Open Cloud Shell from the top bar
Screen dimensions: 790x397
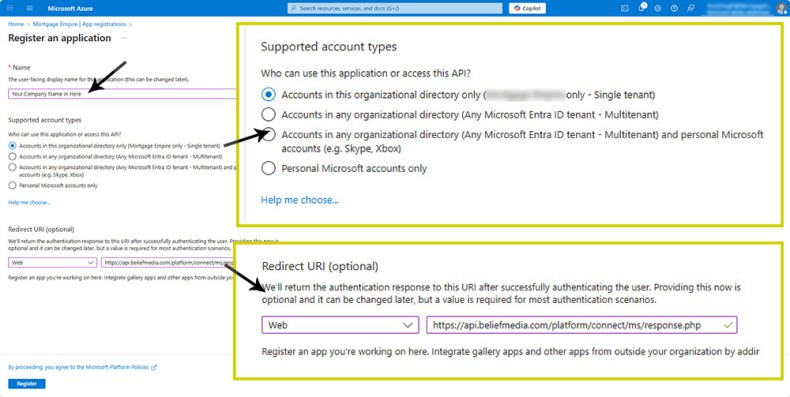pos(625,9)
